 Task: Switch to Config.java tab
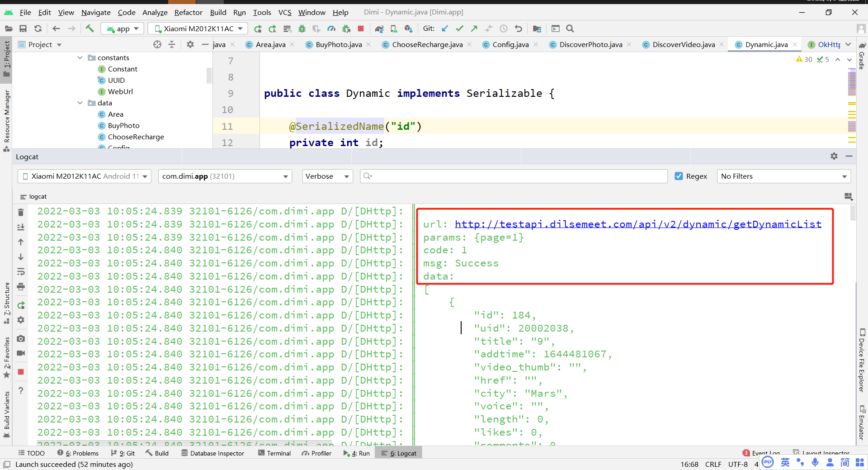[510, 44]
